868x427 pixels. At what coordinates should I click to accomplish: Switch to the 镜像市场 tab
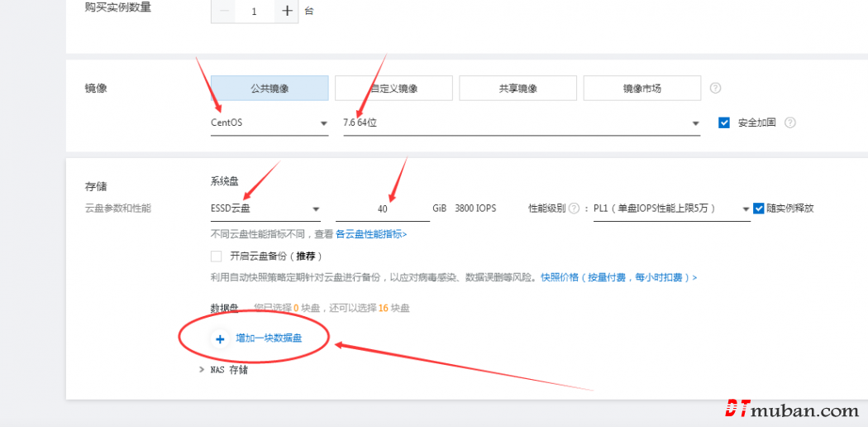pos(641,88)
